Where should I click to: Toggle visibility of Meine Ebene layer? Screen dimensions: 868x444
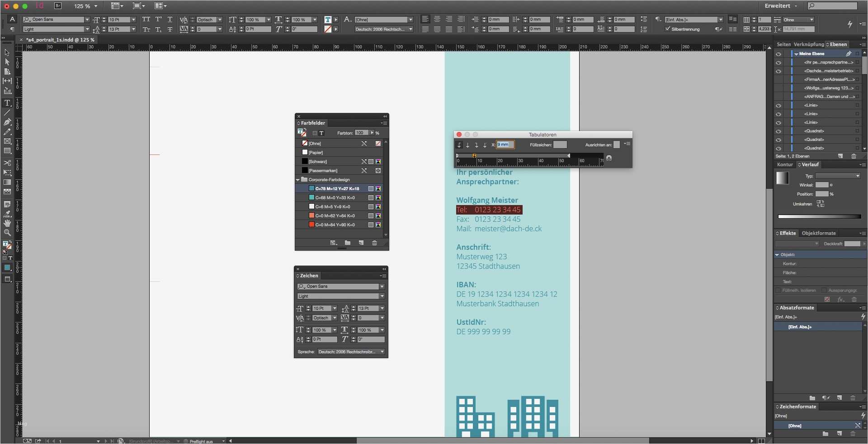pos(779,53)
